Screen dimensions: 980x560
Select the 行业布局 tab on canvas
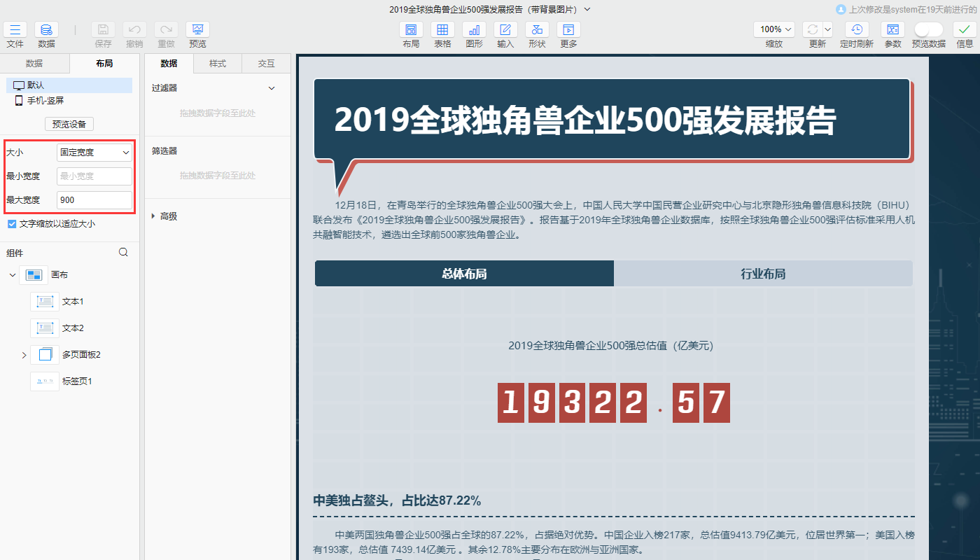(x=763, y=273)
